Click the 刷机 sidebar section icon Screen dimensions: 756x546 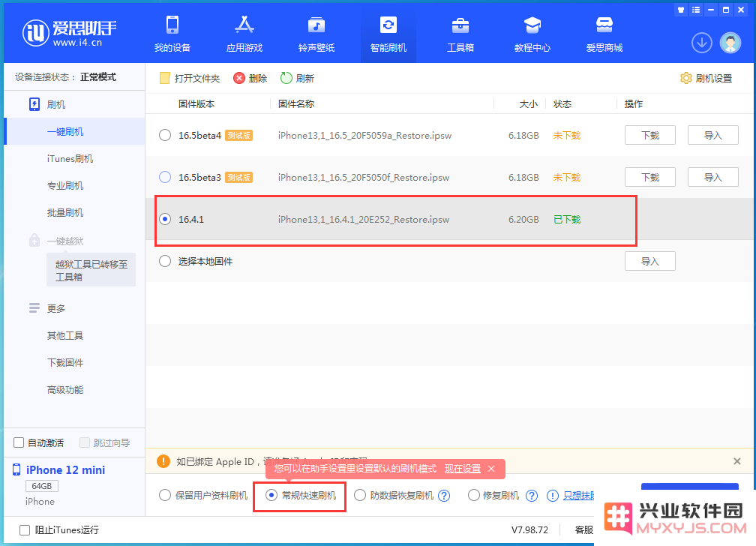(x=34, y=105)
